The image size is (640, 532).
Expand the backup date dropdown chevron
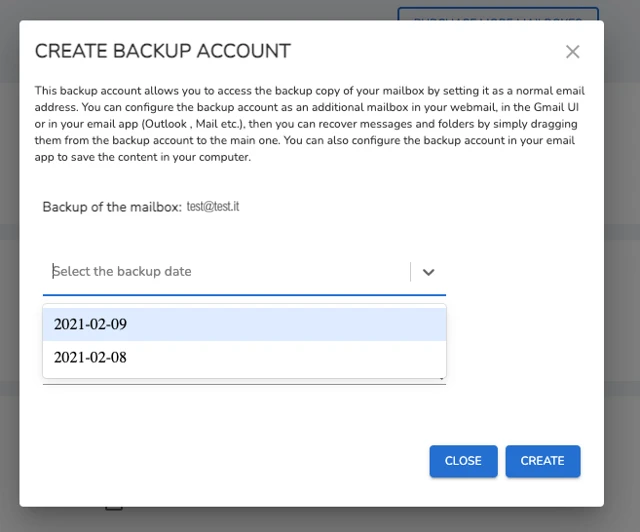(x=428, y=272)
